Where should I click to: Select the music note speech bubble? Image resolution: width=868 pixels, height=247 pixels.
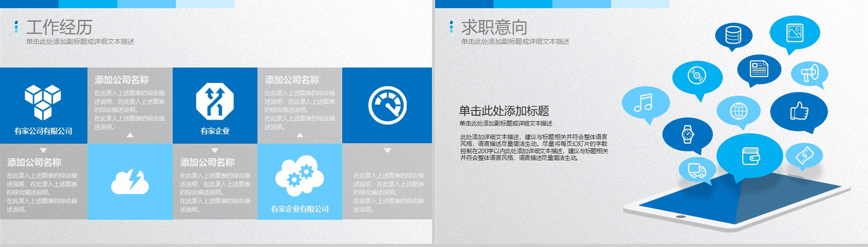coord(645,104)
